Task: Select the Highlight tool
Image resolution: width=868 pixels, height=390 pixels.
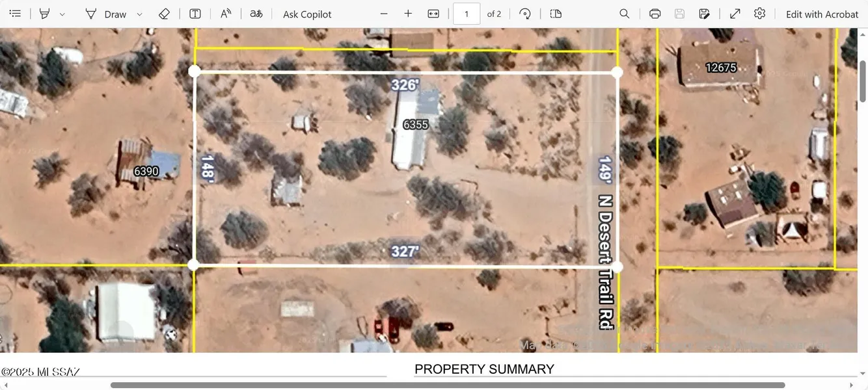Action: click(x=44, y=13)
